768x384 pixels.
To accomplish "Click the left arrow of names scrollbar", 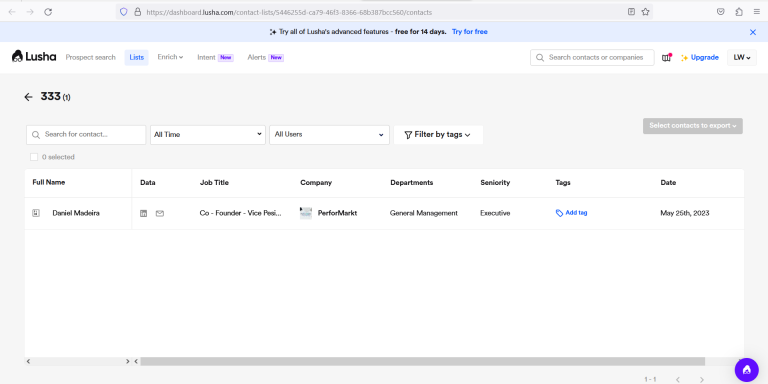I will (28, 361).
